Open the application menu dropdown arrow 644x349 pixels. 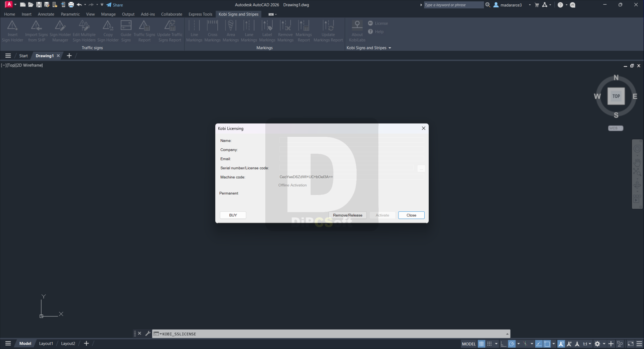pyautogui.click(x=15, y=5)
